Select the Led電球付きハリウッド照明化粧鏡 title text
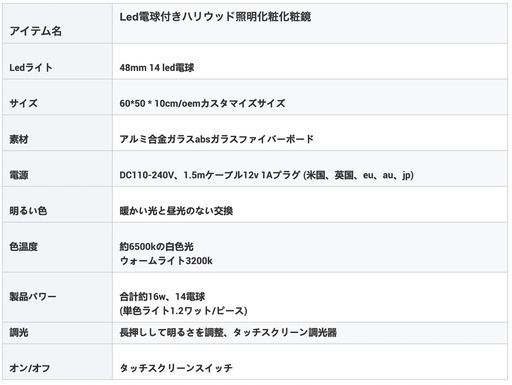Image resolution: width=512 pixels, height=385 pixels. tap(215, 17)
